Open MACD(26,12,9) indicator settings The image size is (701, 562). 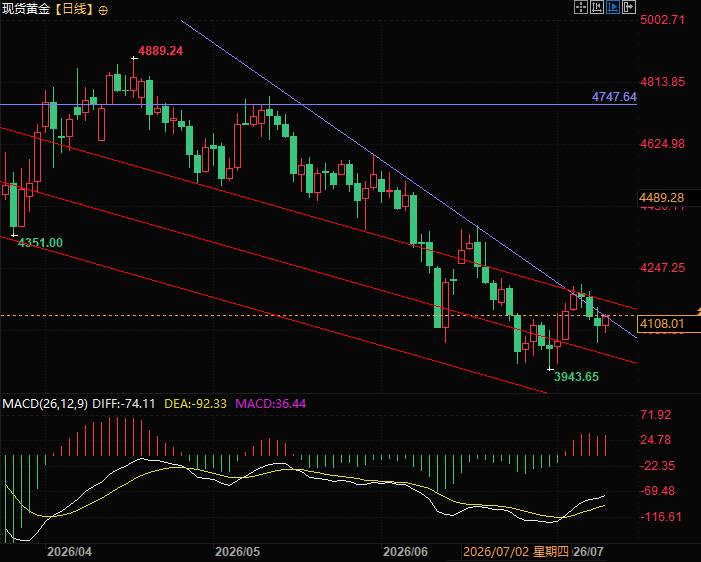(x=45, y=404)
